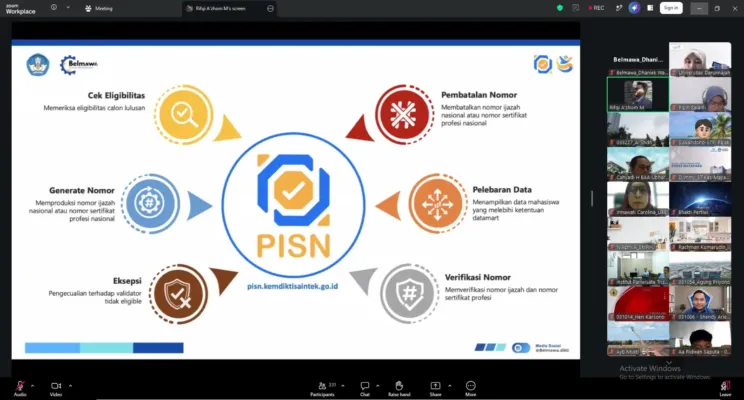Click the REC recording indicator
The width and height of the screenshot is (744, 400).
[x=596, y=8]
